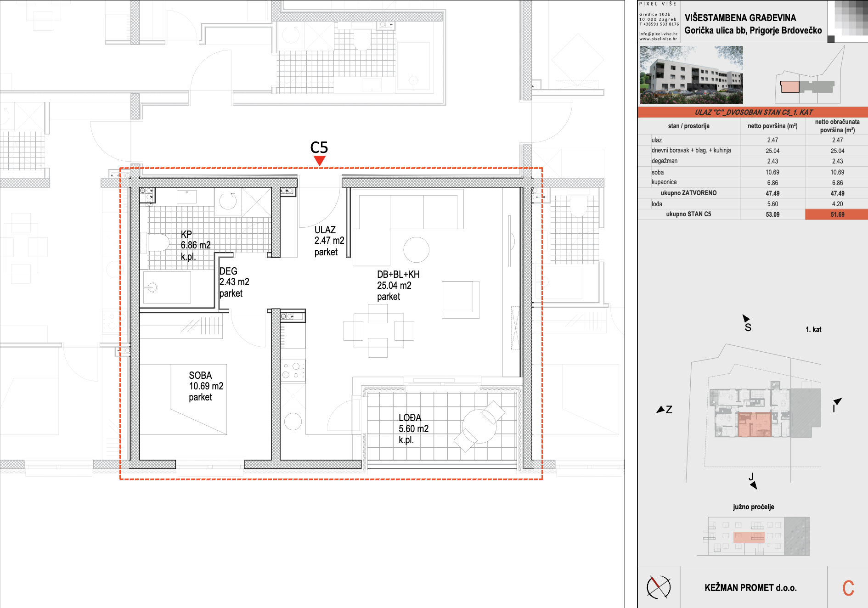The width and height of the screenshot is (868, 608).
Task: Click the north compass symbol beside KEŽMAN PROMET
Action: coord(658,587)
